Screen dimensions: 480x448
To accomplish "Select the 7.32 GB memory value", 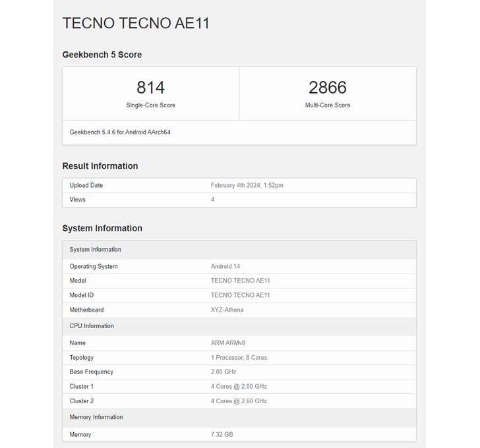I will (222, 435).
